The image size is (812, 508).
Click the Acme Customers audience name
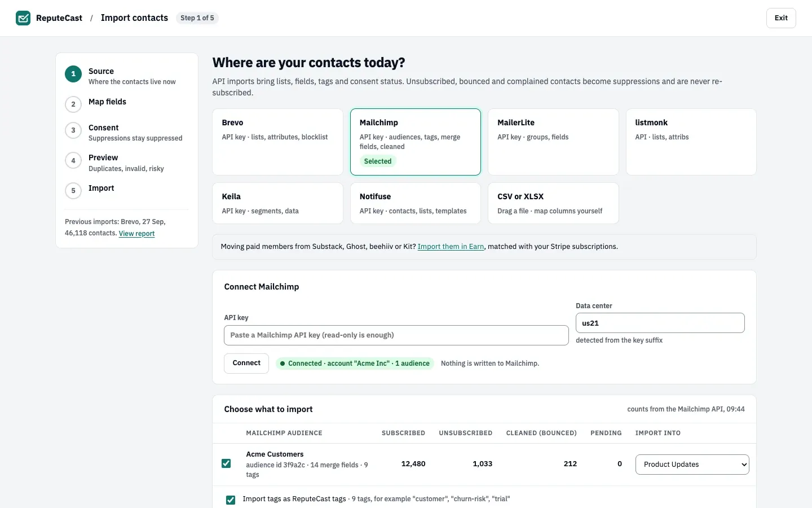click(275, 454)
